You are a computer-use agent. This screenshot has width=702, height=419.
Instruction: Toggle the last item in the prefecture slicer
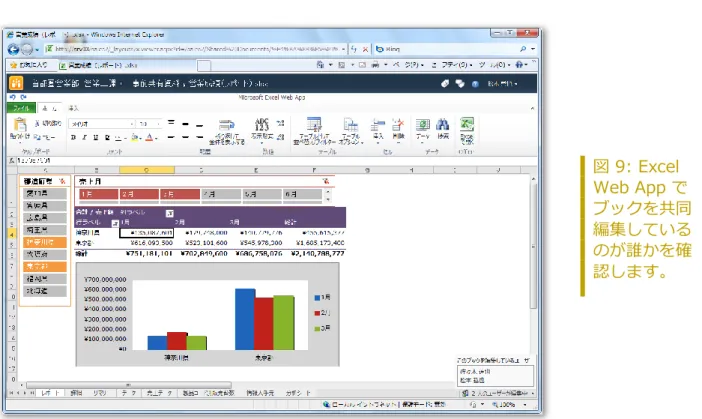click(45, 291)
